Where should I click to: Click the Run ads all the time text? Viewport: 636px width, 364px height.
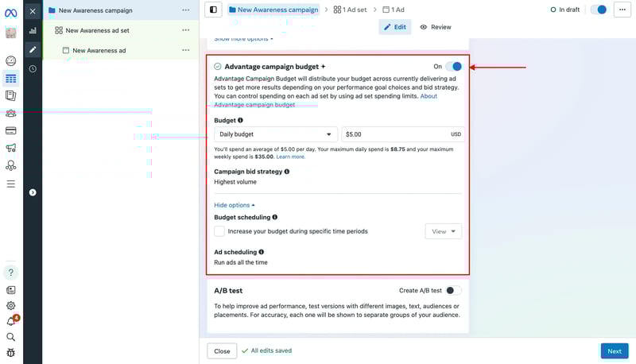click(241, 262)
